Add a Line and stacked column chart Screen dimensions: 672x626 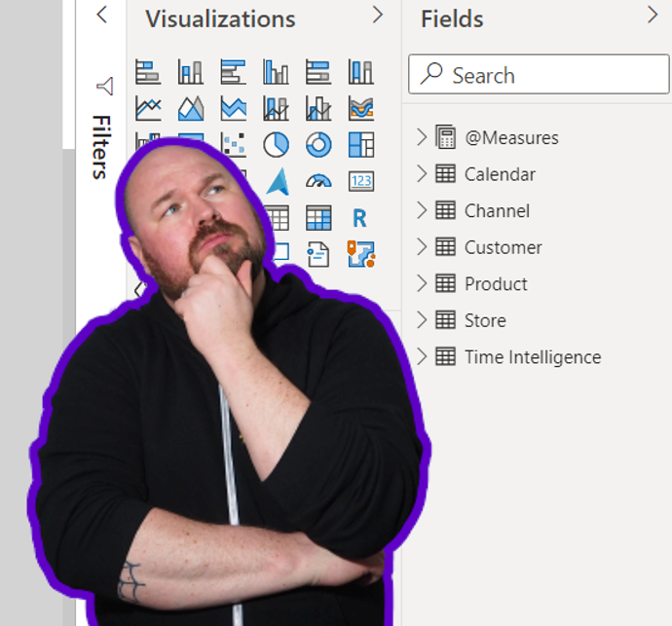click(x=276, y=108)
